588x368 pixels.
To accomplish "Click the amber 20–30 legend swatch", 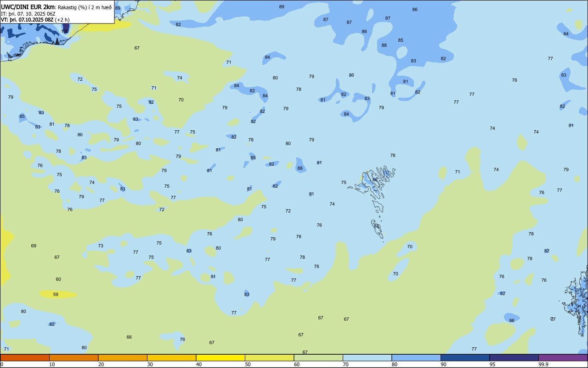I will (123, 357).
